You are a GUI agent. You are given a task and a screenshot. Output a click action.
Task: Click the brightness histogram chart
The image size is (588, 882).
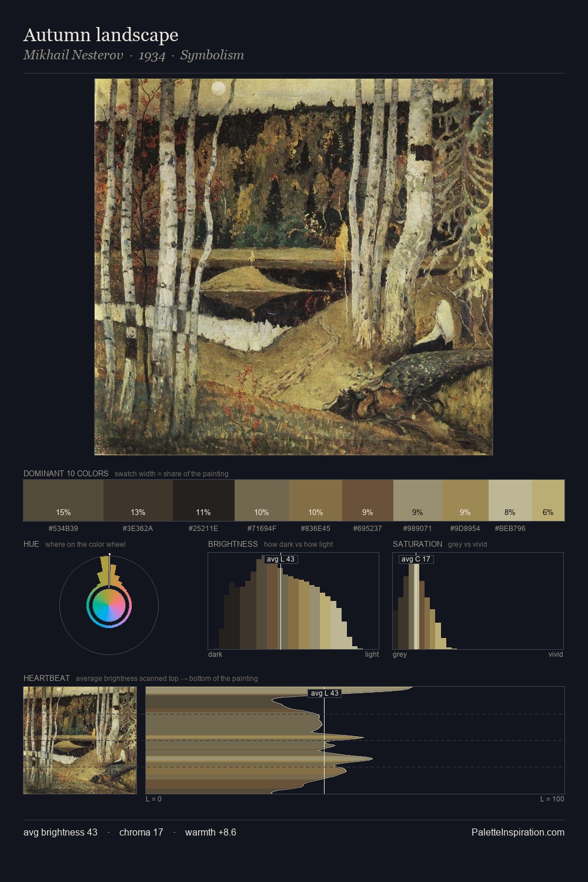tap(293, 601)
